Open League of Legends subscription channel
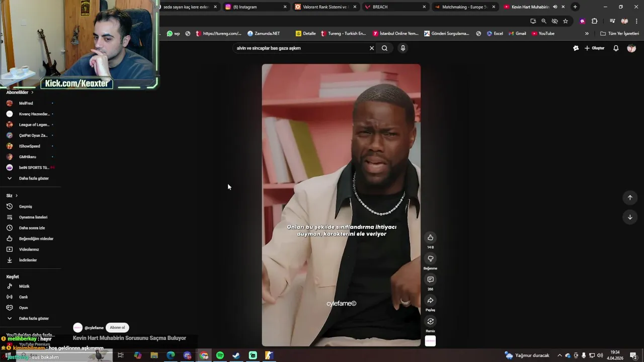This screenshot has width=644, height=362. pyautogui.click(x=30, y=125)
